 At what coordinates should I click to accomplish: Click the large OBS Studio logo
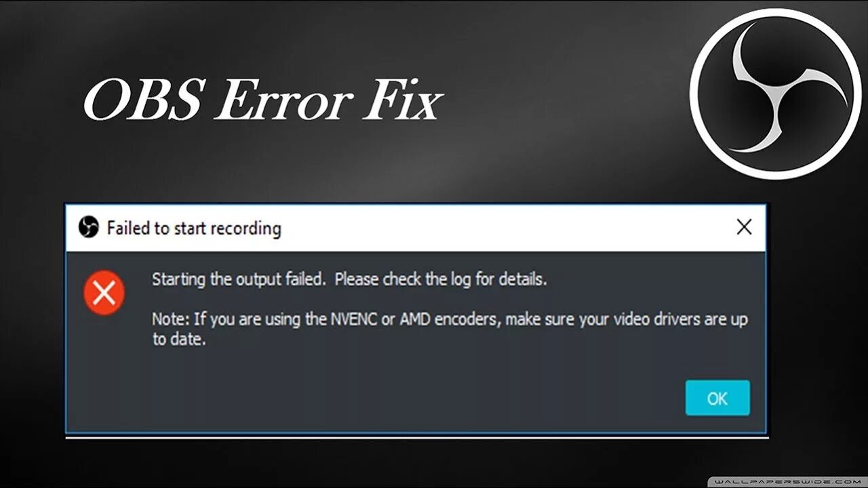pyautogui.click(x=776, y=94)
